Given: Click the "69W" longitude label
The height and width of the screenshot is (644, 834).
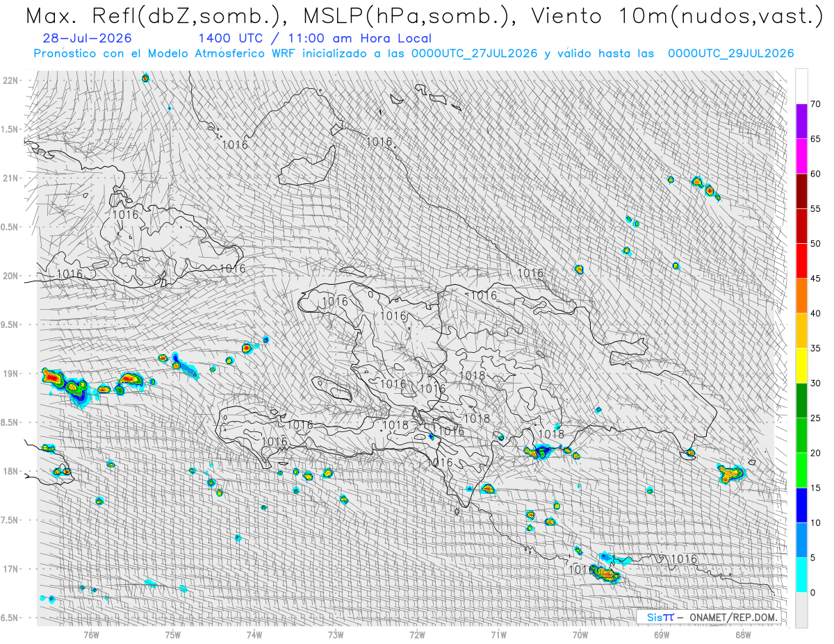Looking at the screenshot, I should pyautogui.click(x=661, y=634).
